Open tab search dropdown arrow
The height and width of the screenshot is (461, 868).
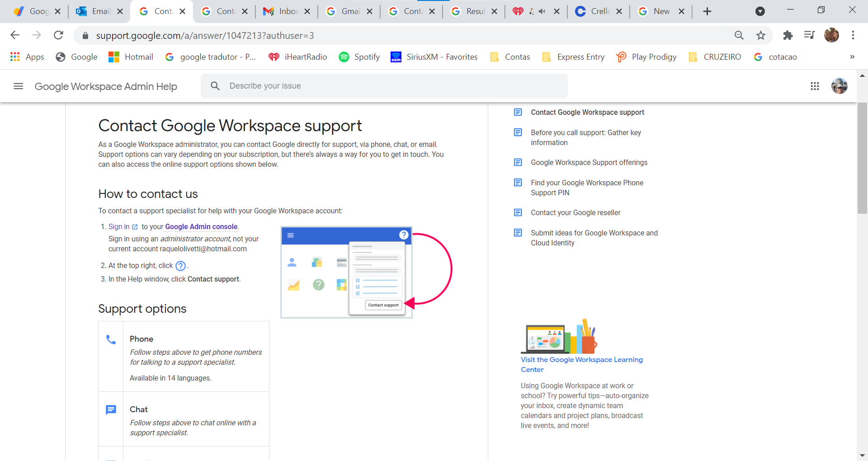[x=760, y=11]
